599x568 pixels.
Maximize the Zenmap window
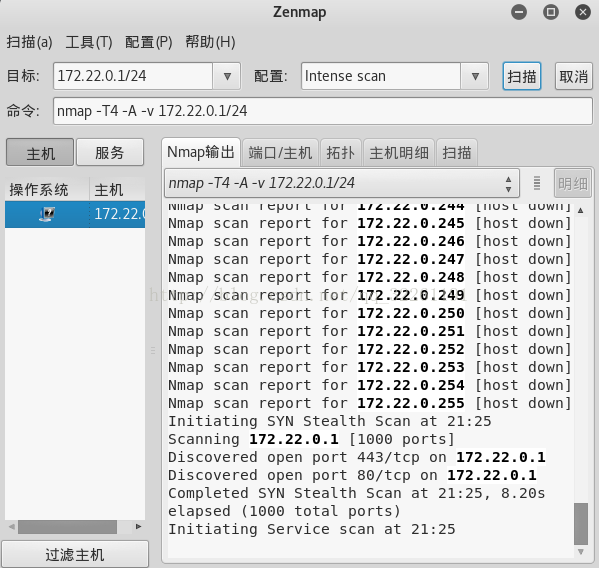click(551, 12)
